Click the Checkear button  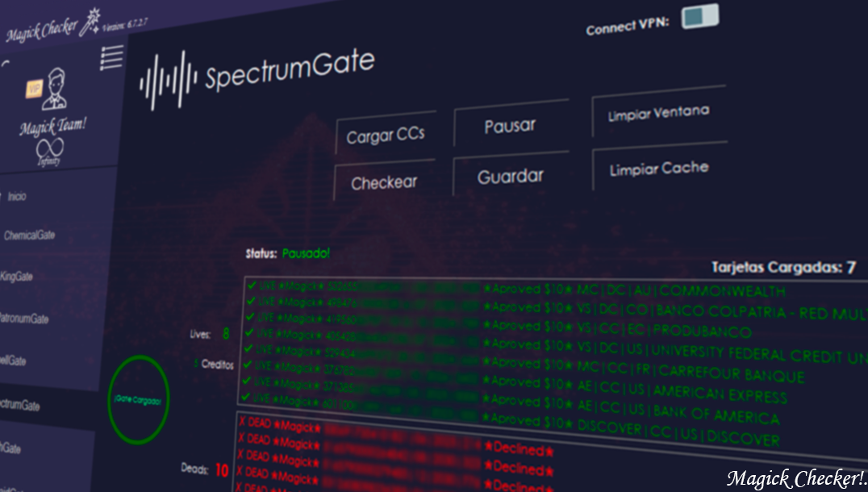pos(384,181)
